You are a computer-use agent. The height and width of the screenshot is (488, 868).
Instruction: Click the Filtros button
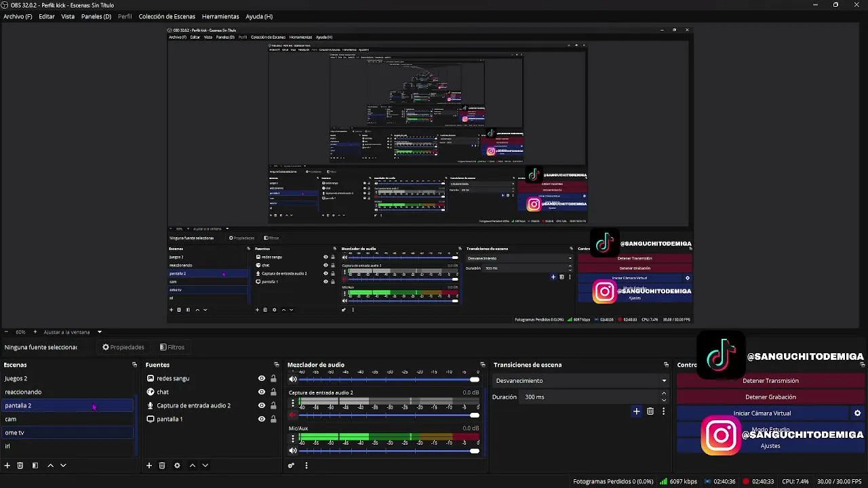pos(172,347)
